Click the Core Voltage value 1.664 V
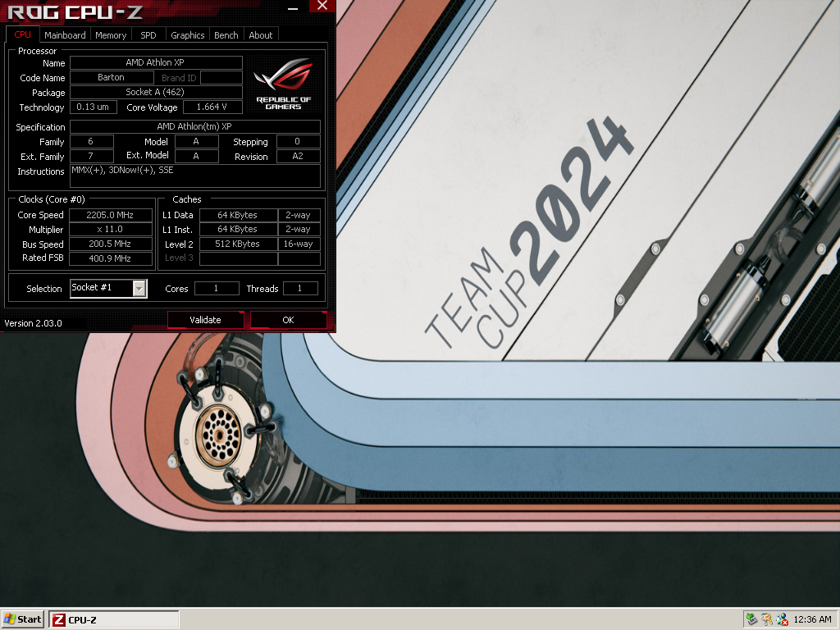 point(212,107)
